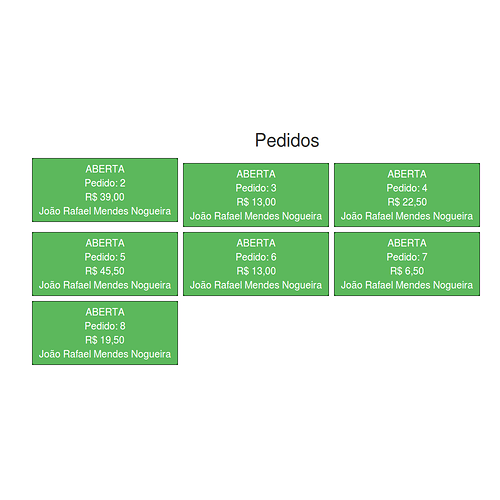500x500 pixels.
Task: Click customer name on Pedido 4 card
Action: 407,216
